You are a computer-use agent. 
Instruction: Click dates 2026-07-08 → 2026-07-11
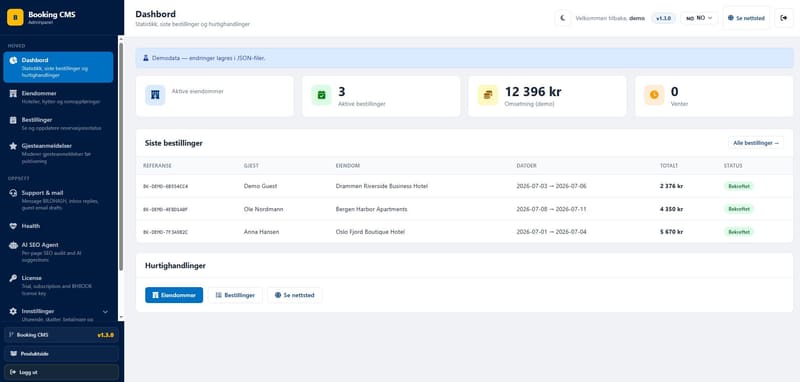552,209
